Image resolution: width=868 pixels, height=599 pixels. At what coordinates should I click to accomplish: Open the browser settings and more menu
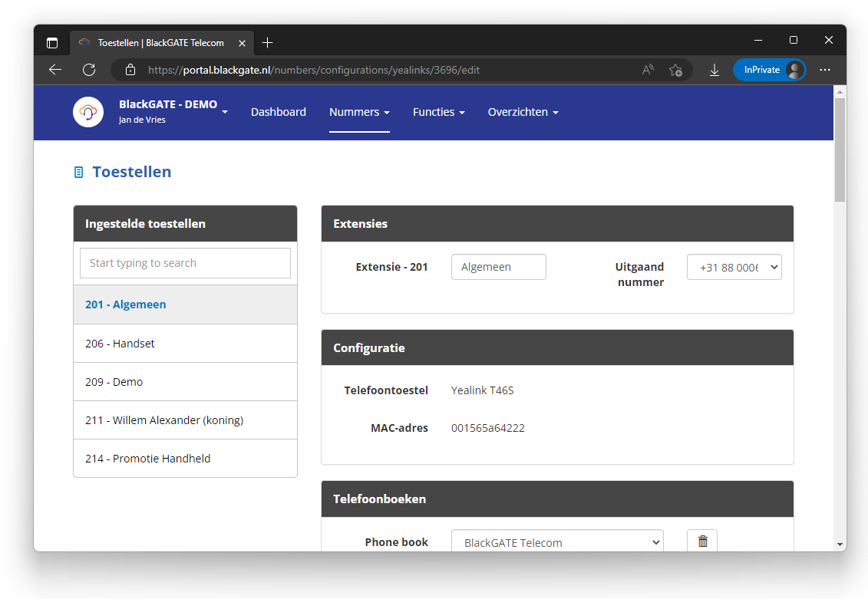click(825, 70)
